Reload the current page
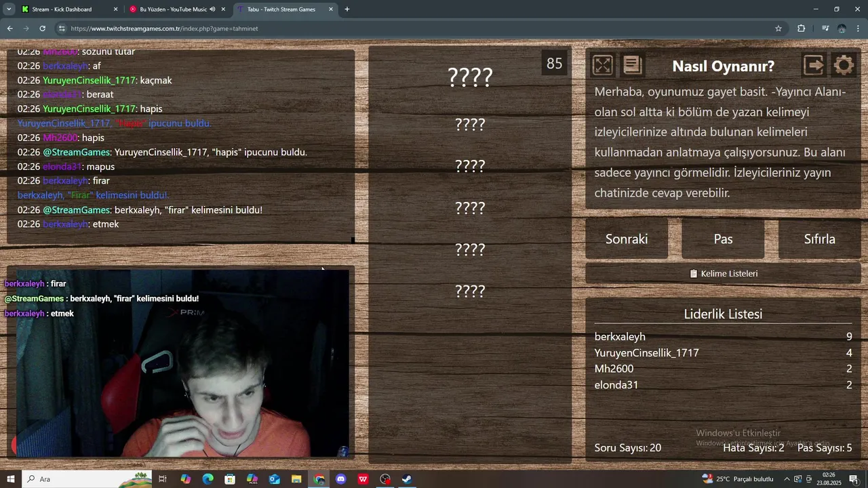 coord(42,28)
